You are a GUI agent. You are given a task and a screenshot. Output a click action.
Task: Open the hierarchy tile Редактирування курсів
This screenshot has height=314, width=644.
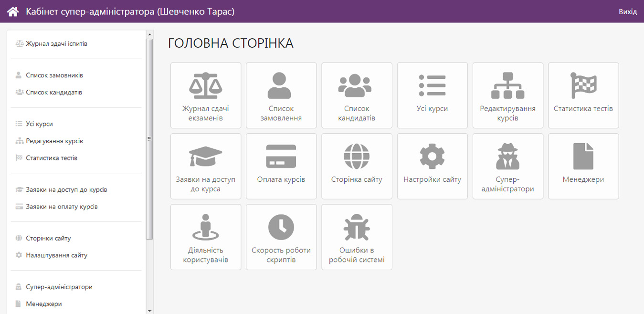click(x=507, y=95)
